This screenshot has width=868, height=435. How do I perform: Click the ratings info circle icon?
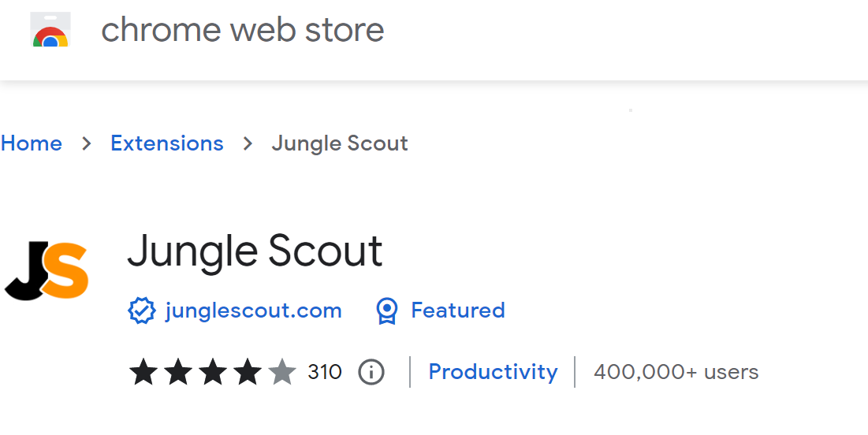[x=371, y=372]
